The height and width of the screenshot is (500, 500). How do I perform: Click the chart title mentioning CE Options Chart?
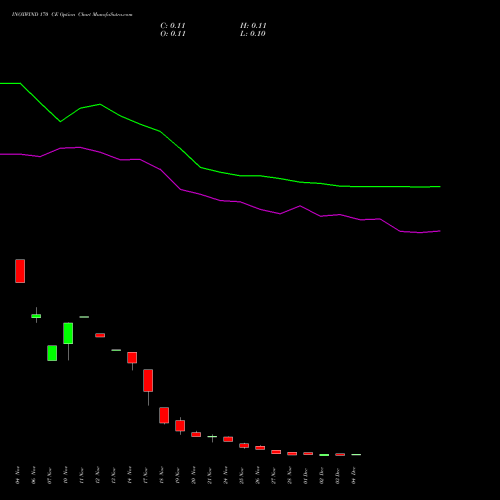point(72,15)
